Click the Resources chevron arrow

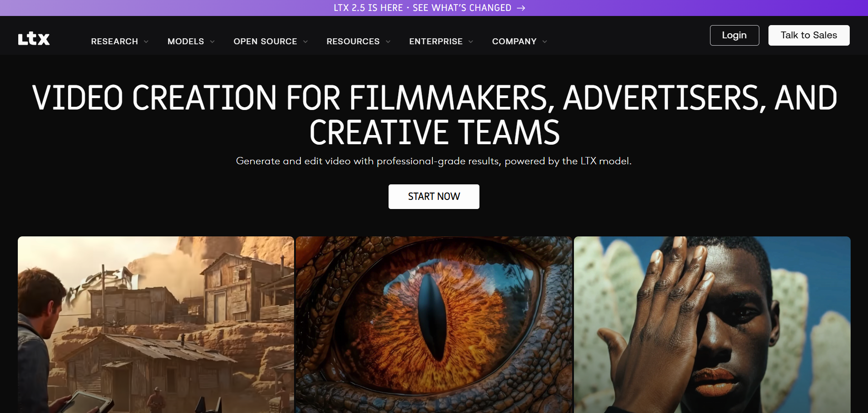point(388,42)
